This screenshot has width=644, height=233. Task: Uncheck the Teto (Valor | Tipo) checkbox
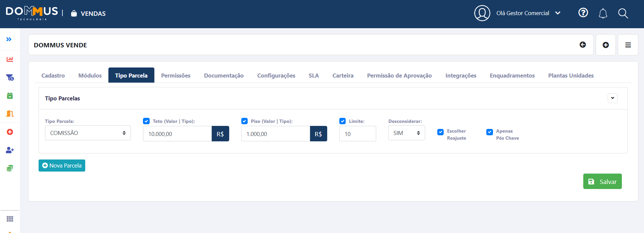click(146, 121)
